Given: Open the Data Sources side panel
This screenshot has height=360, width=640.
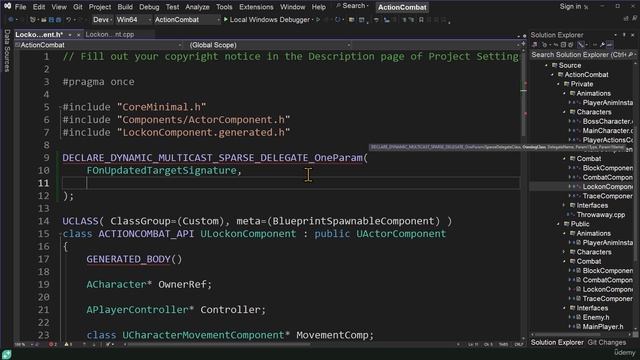Looking at the screenshot, I should click(x=7, y=51).
